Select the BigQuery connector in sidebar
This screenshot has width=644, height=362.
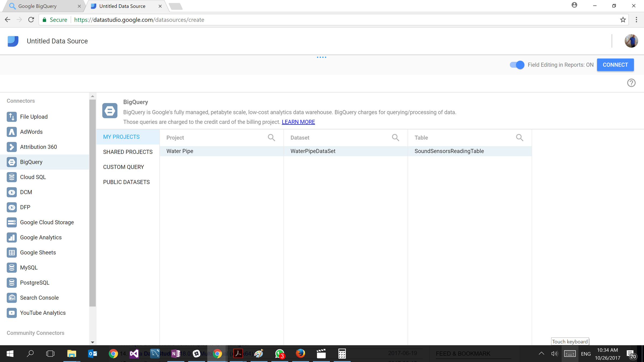pos(45,162)
